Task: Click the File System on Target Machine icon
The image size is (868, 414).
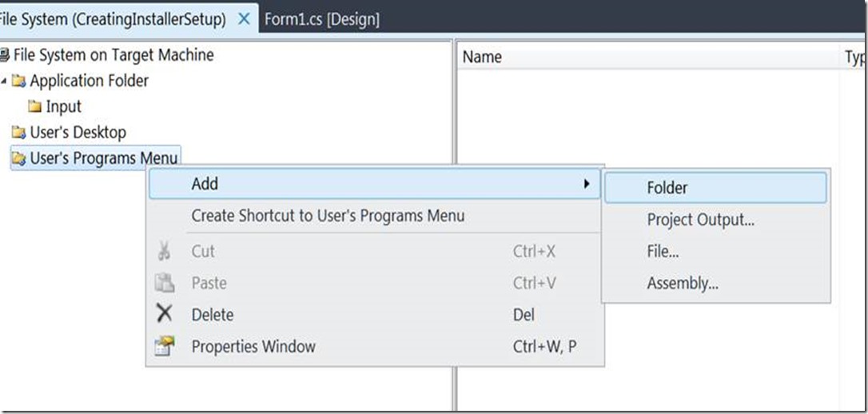Action: tap(5, 55)
